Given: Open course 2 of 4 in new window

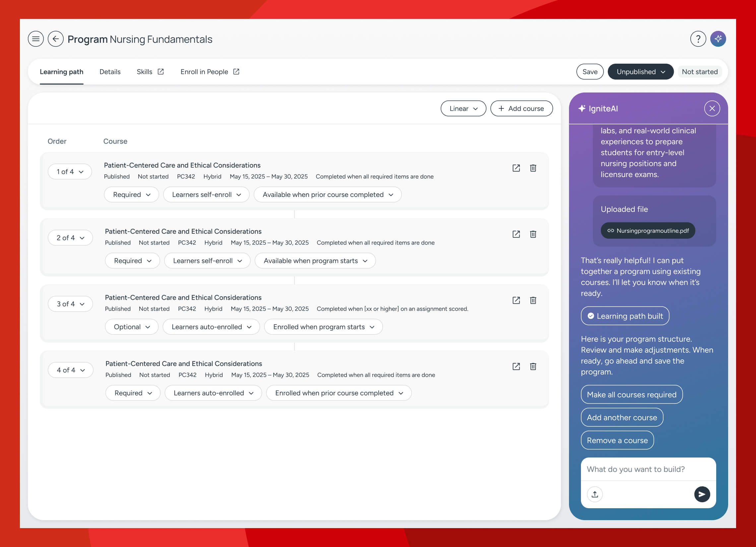Looking at the screenshot, I should coord(516,234).
